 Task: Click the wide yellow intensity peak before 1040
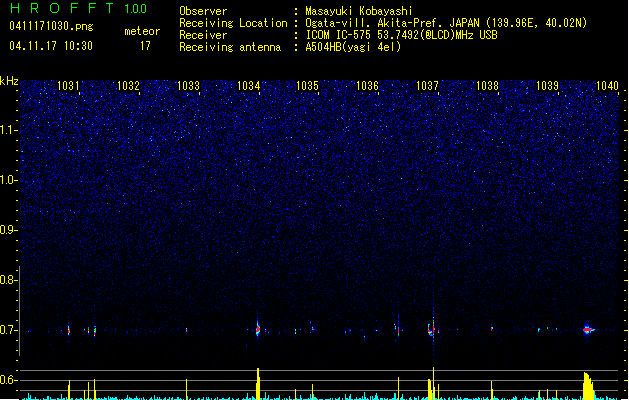point(588,386)
